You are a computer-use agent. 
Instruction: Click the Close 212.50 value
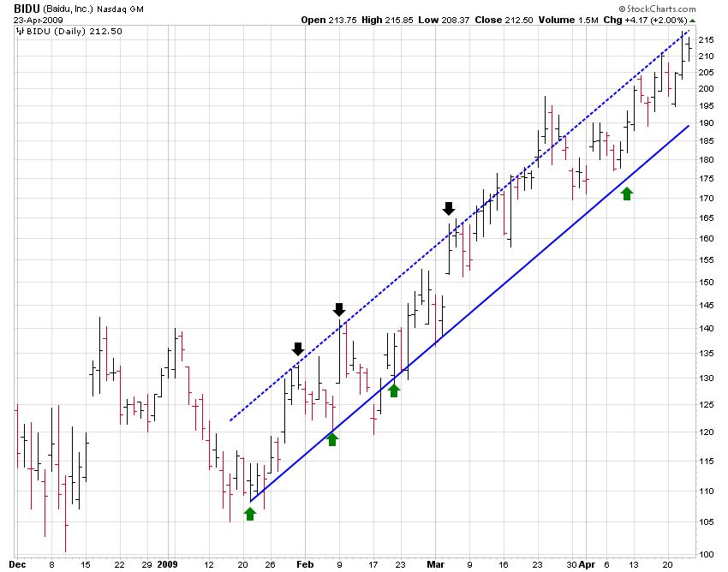(504, 20)
